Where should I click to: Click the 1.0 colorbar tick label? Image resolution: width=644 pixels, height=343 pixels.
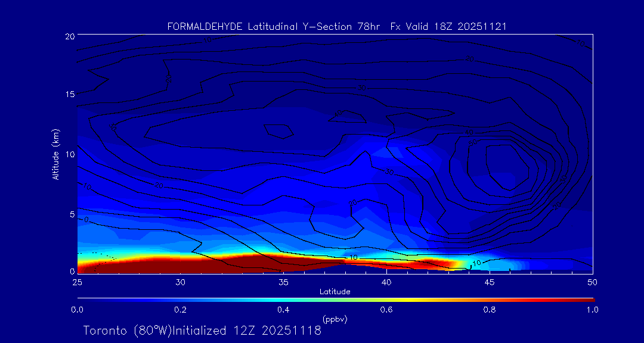[593, 310]
